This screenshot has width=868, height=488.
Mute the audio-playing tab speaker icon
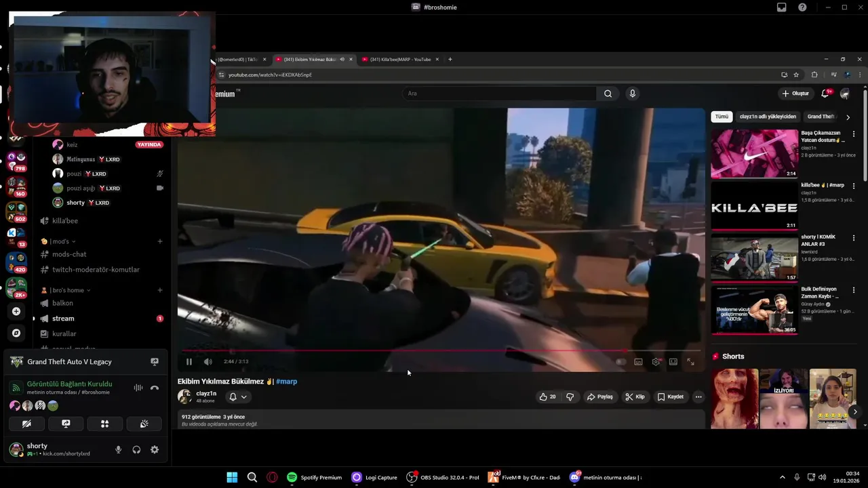342,60
